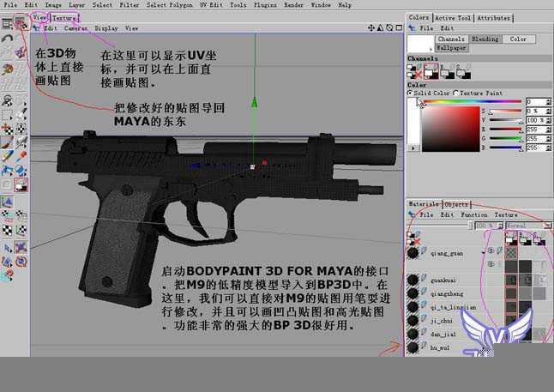
Task: Open the Cameras menu in viewport
Action: [x=75, y=28]
